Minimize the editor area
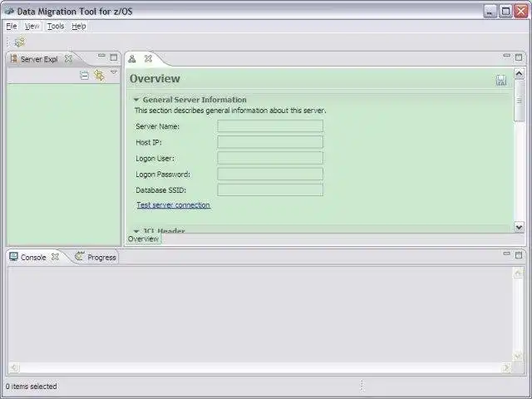This screenshot has height=399, width=532. click(x=506, y=55)
